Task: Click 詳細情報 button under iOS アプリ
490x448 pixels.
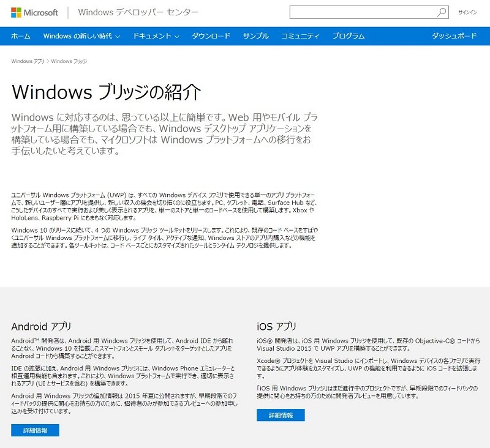Action: pos(281,415)
